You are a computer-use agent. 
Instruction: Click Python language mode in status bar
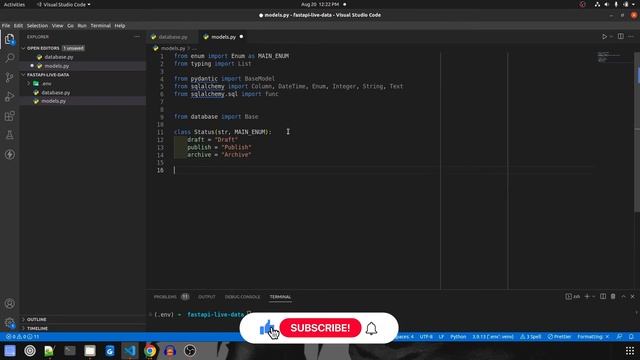point(458,337)
